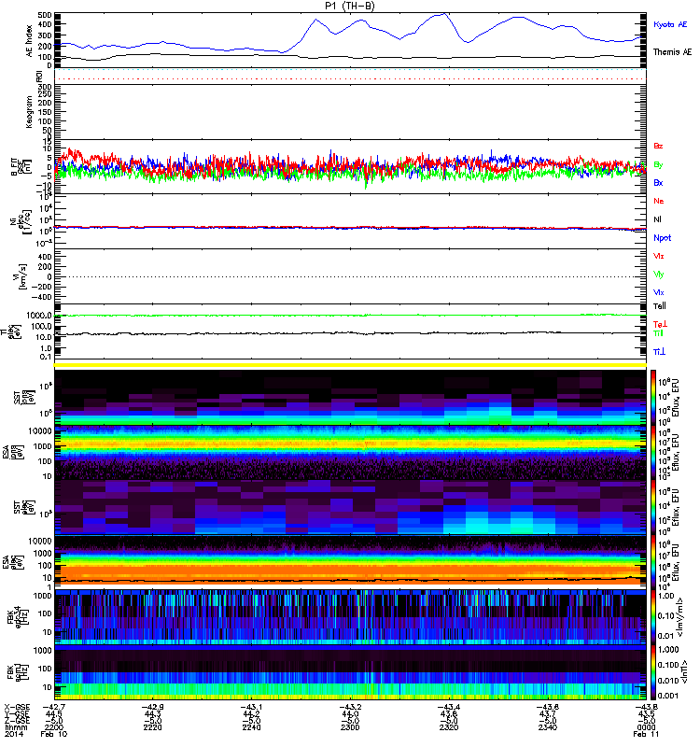The image size is (700, 747).
Task: Click the ESA ions Eflux color bar
Action: (652, 452)
